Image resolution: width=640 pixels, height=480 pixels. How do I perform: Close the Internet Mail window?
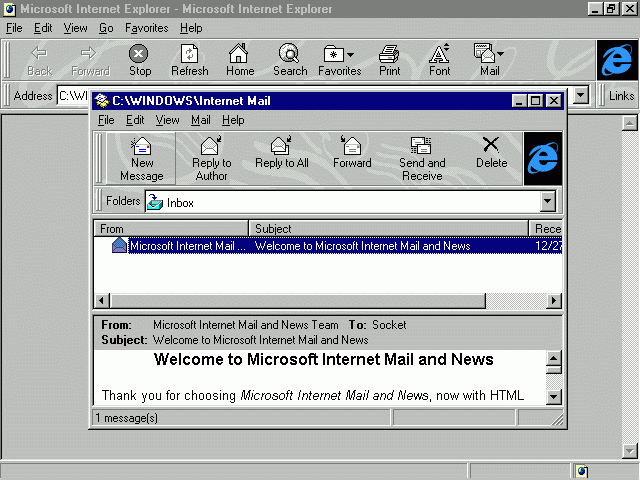click(x=553, y=100)
